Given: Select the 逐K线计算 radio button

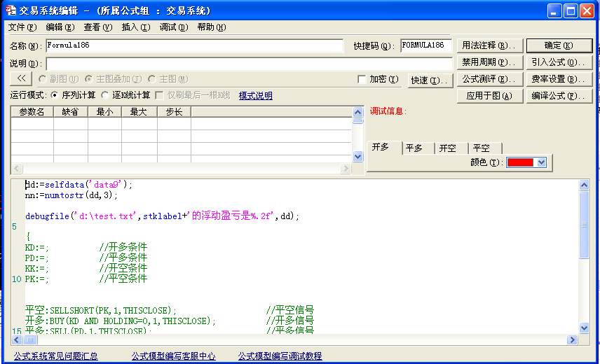Looking at the screenshot, I should click(x=105, y=95).
